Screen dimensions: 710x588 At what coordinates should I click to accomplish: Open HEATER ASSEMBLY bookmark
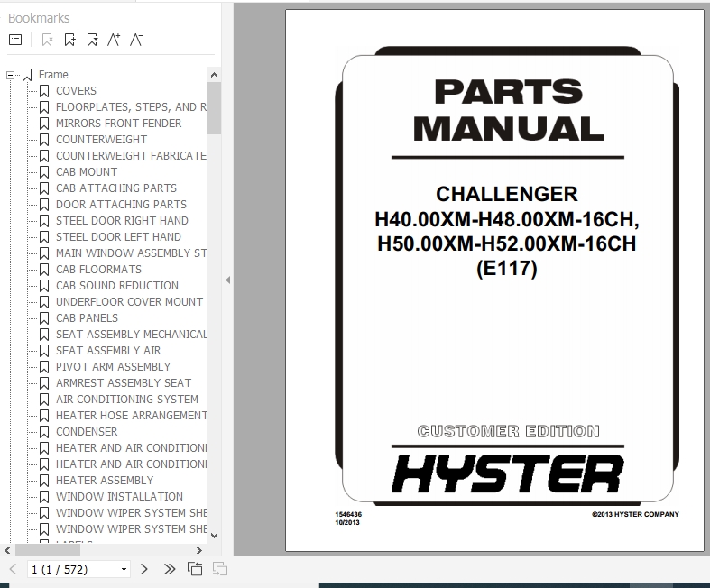coord(105,481)
